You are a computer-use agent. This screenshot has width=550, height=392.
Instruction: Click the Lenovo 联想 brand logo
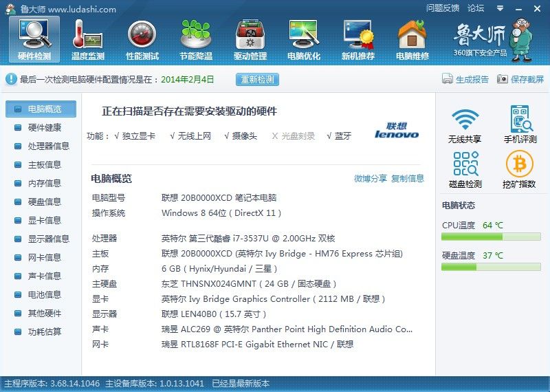[397, 130]
